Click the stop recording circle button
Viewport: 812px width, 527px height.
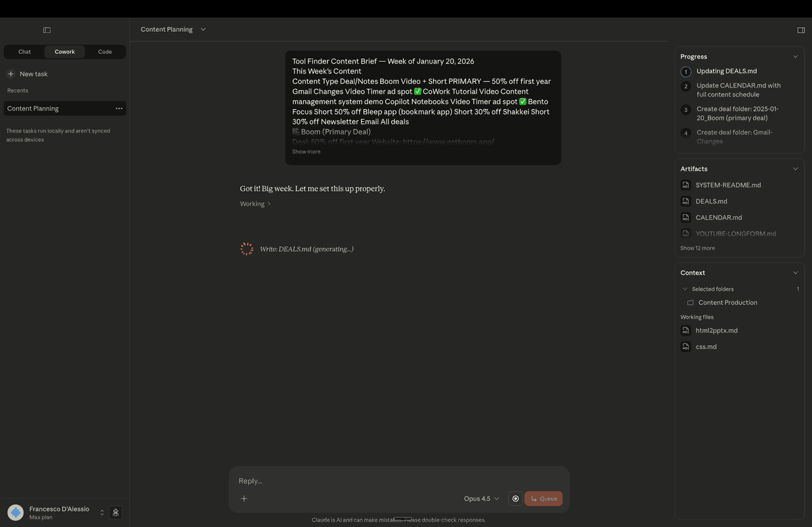point(516,499)
